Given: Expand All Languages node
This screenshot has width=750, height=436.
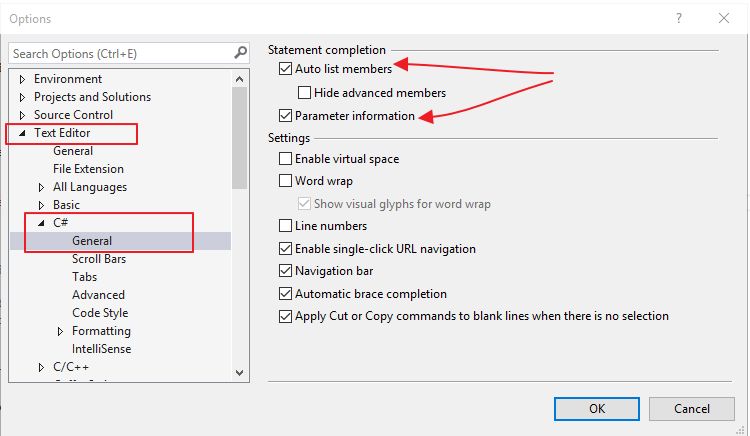Looking at the screenshot, I should [41, 187].
